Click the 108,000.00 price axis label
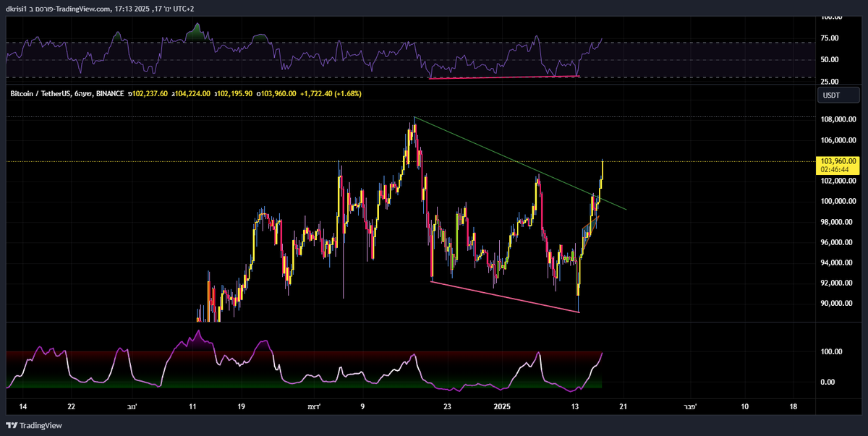Screen dimensions: 868x436 [x=838, y=120]
